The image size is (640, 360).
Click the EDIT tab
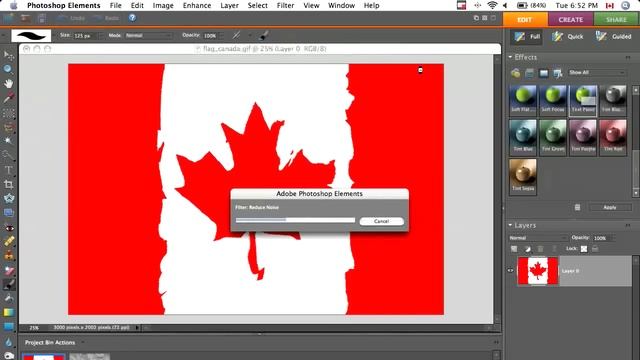[525, 20]
